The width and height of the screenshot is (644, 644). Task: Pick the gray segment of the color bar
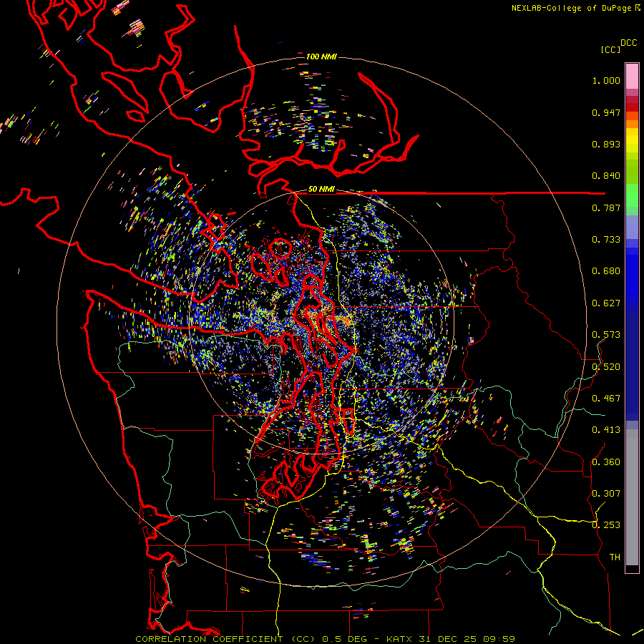point(632,497)
